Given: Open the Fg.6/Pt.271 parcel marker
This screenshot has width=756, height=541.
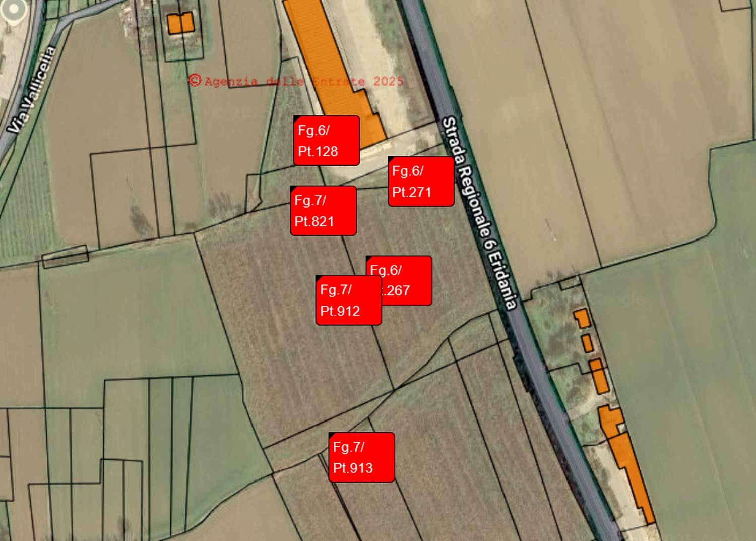Looking at the screenshot, I should [421, 181].
